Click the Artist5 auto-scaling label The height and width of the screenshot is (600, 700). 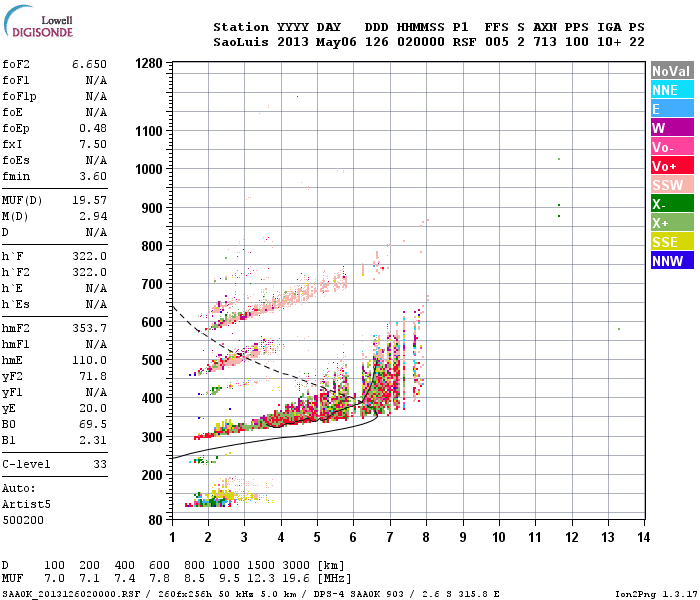tap(26, 504)
